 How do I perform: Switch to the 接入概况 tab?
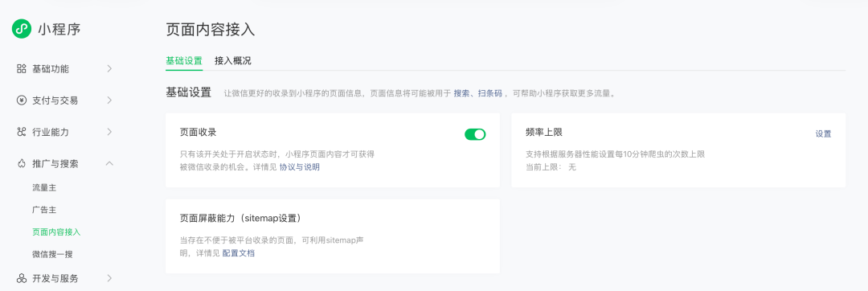point(233,61)
